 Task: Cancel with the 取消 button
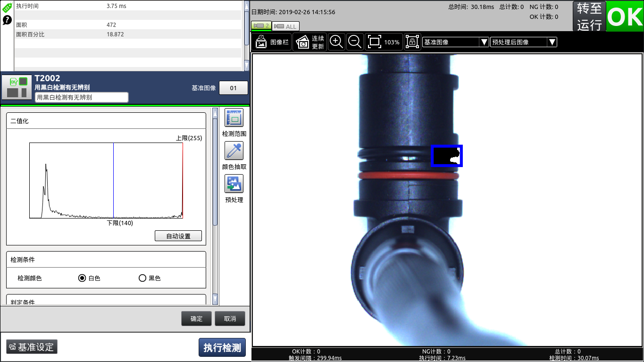(230, 319)
